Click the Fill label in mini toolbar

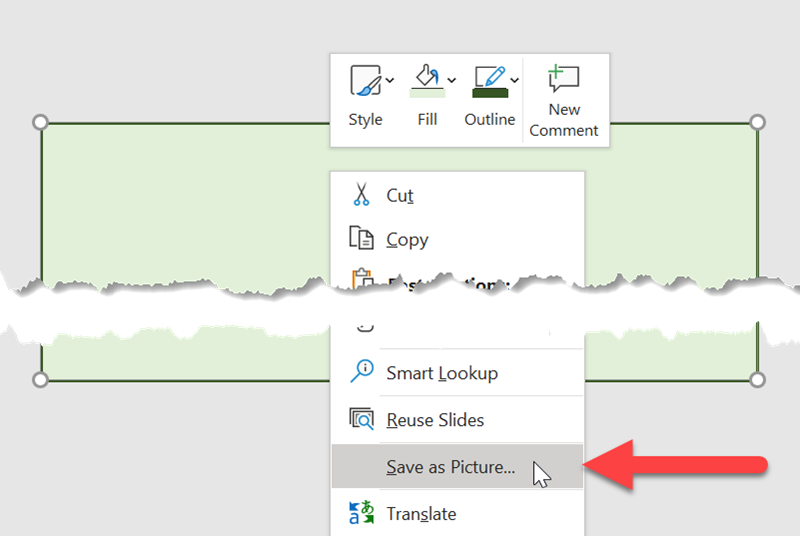pos(427,119)
